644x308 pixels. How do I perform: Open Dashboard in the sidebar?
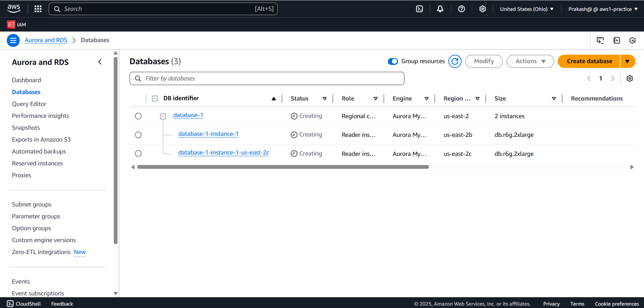(26, 80)
